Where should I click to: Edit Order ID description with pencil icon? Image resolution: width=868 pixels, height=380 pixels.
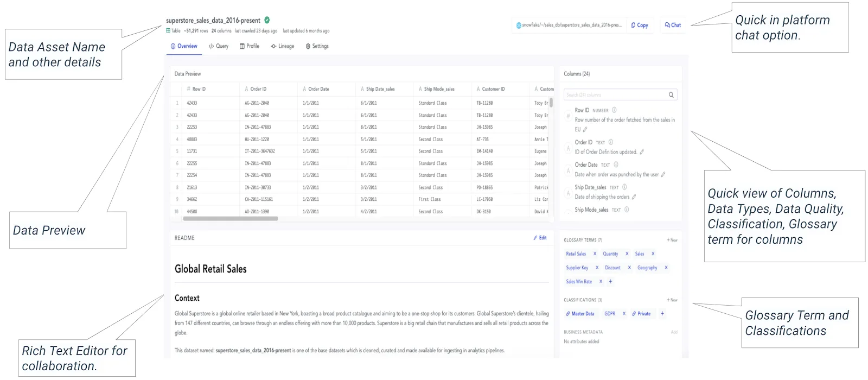642,152
